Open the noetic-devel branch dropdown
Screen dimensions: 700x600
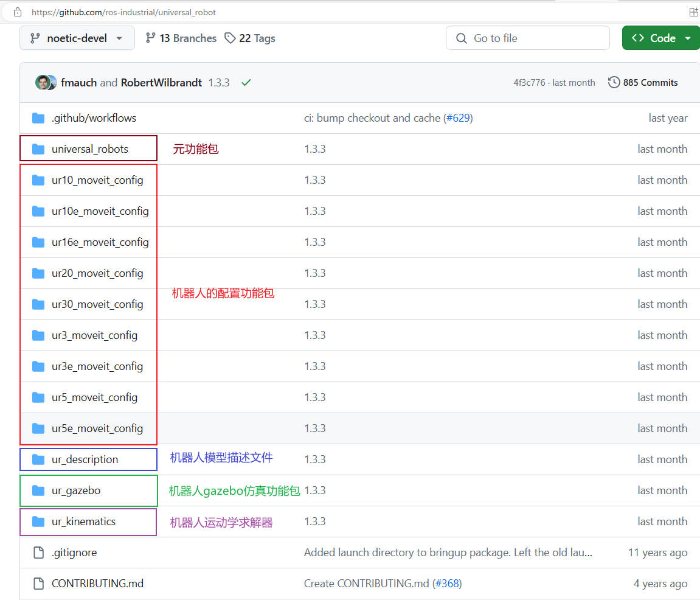(x=77, y=38)
